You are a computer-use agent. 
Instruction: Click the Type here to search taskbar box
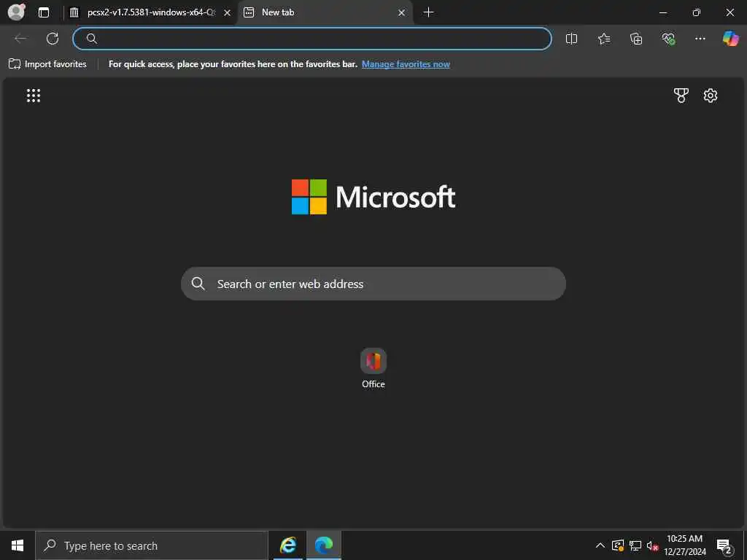point(152,545)
